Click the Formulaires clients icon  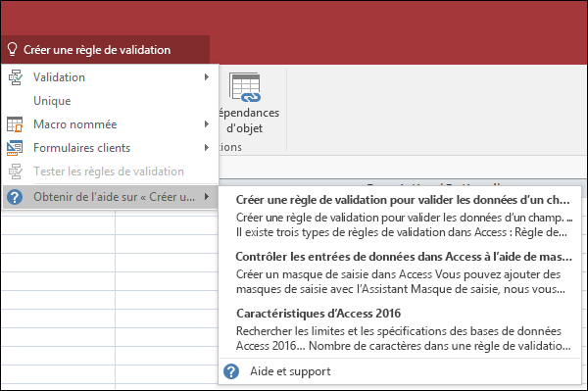pyautogui.click(x=15, y=148)
